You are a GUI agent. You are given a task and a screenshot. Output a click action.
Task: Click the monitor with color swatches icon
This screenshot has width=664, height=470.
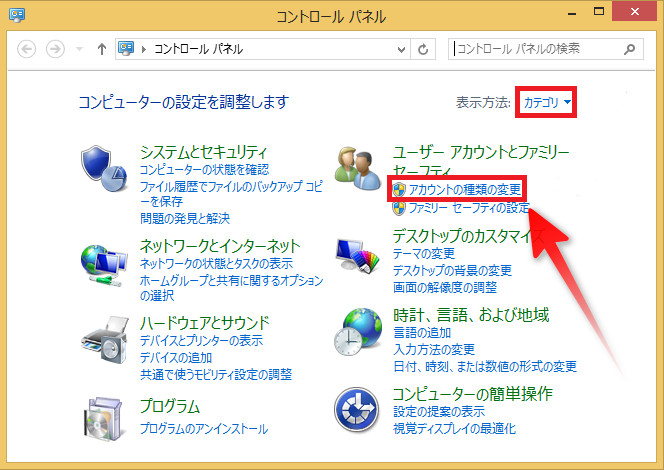358,255
